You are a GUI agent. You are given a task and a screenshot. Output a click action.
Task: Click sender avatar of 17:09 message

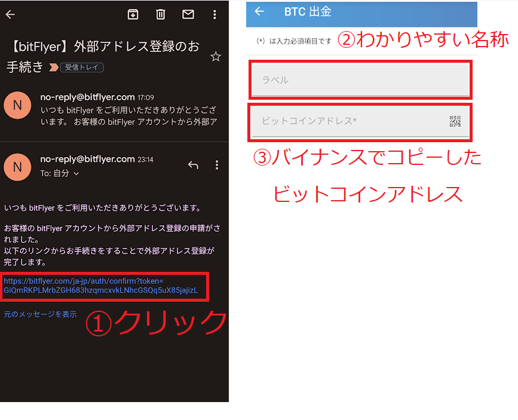point(17,105)
